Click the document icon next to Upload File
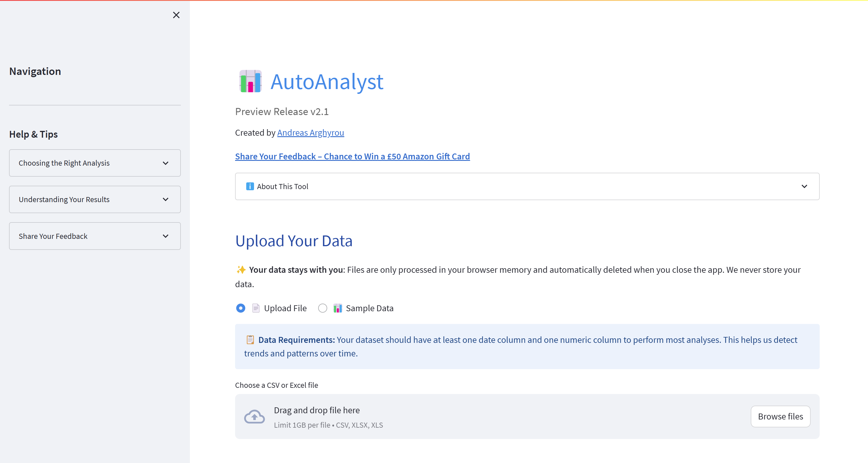Screen dimensions: 868x463 click(x=256, y=308)
